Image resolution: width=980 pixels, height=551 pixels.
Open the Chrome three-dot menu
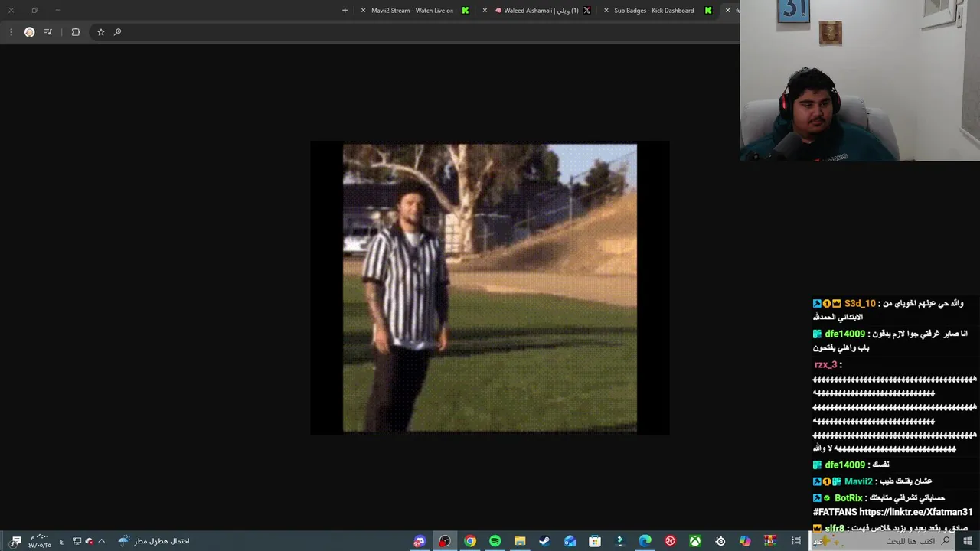[x=11, y=32]
